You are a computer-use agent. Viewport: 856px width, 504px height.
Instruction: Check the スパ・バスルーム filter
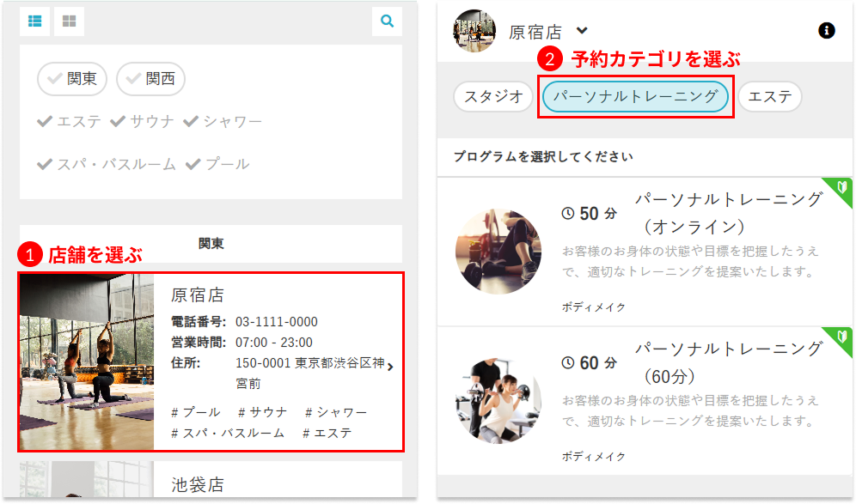click(107, 164)
